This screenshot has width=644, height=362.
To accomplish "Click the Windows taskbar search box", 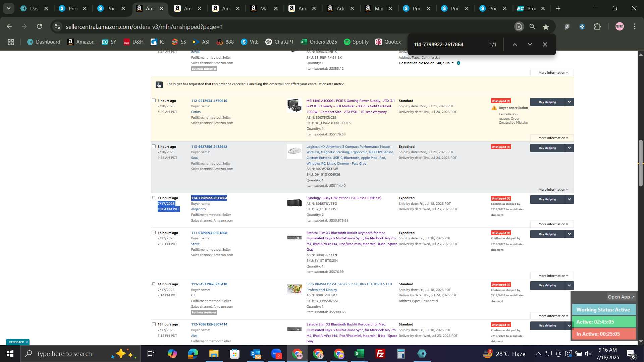I will tap(80, 354).
